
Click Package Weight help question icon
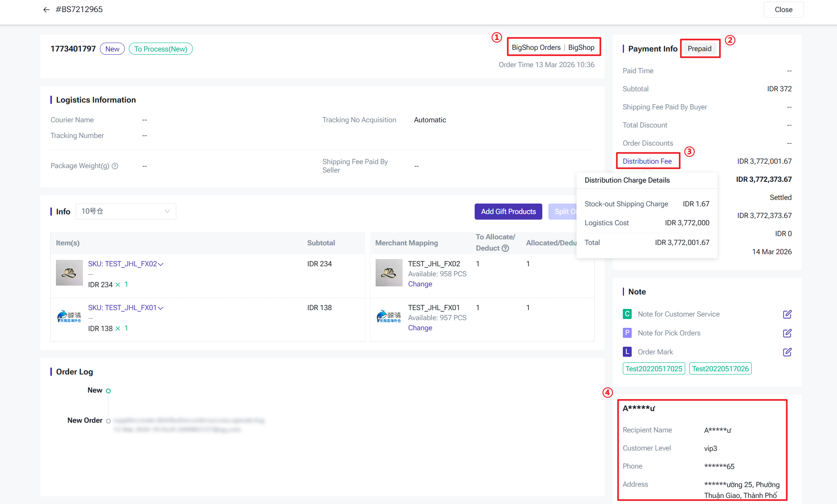(115, 166)
